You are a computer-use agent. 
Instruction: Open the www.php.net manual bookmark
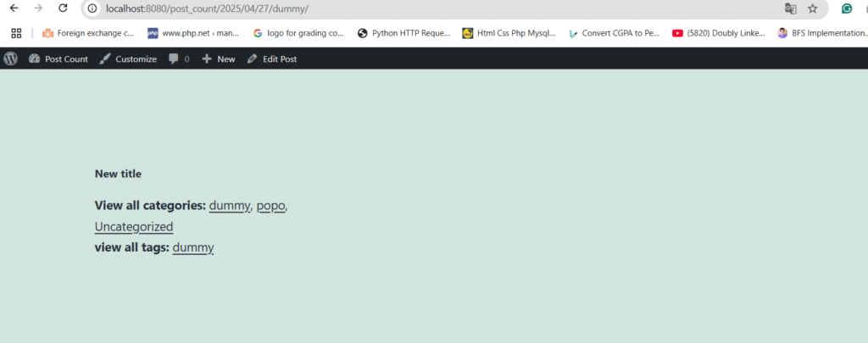(193, 33)
